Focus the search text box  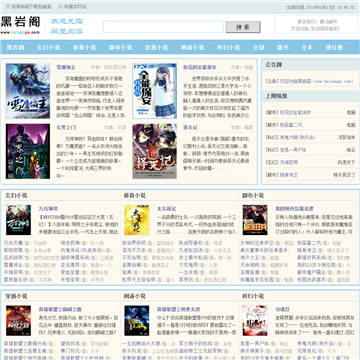(163, 27)
